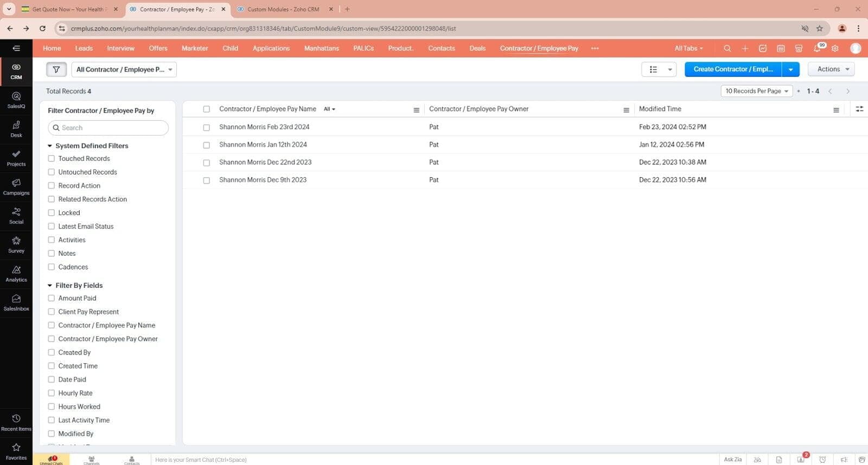Go to Leads tab

point(84,48)
